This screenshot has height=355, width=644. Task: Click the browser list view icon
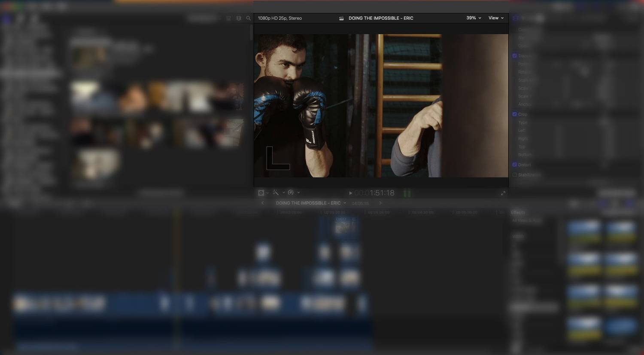click(228, 18)
